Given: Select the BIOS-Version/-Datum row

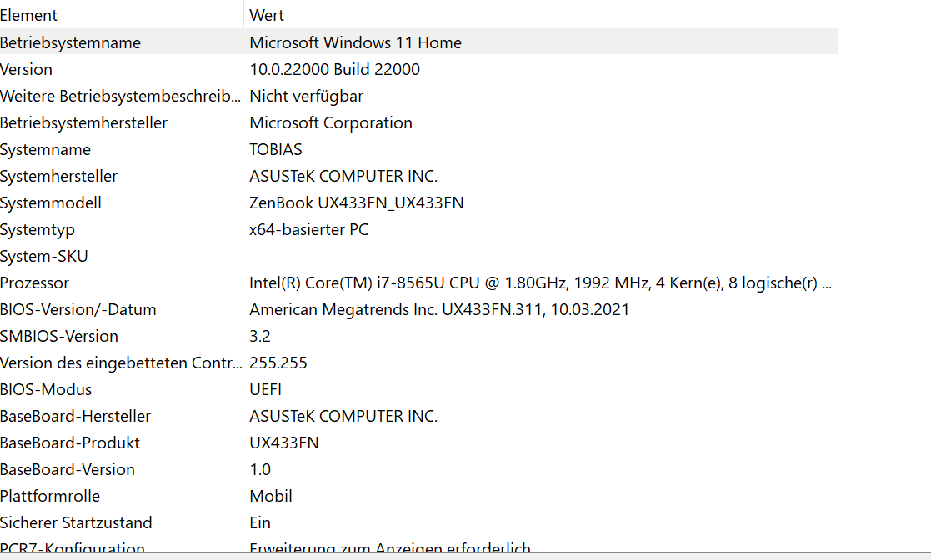Looking at the screenshot, I should 418,309.
